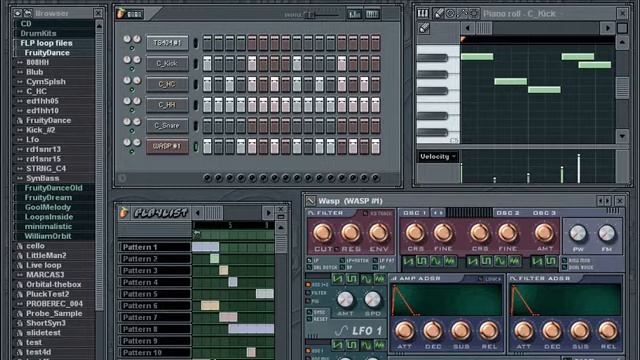Select OSC 3 sawtooth waveform in Wasp
Image resolution: width=640 pixels, height=360 pixels.
click(x=537, y=261)
